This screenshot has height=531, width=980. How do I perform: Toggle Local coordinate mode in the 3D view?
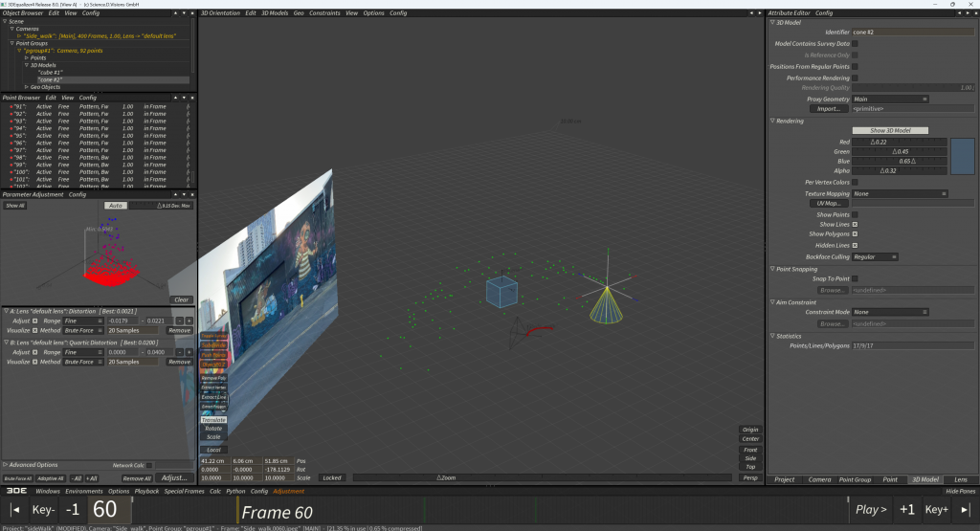(x=213, y=450)
